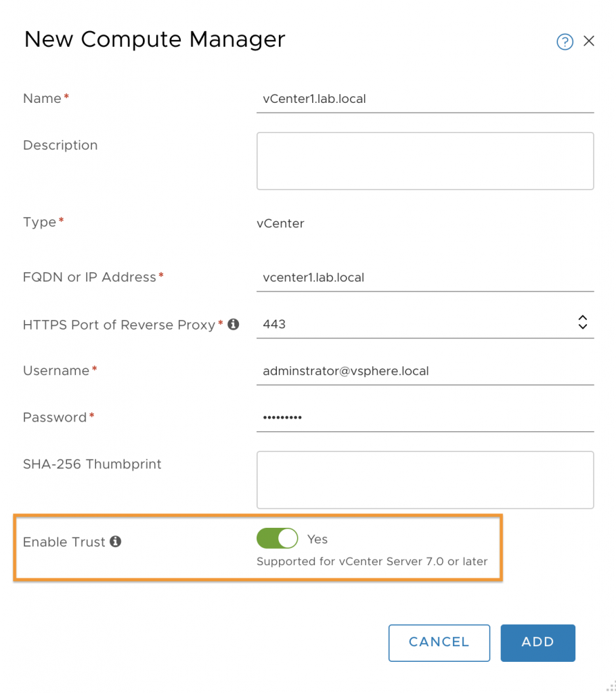This screenshot has width=616, height=693.
Task: Click inside the Description text area
Action: tap(425, 161)
